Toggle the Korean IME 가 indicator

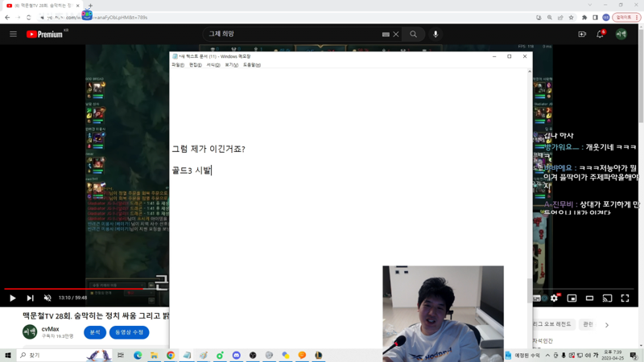tap(596, 355)
